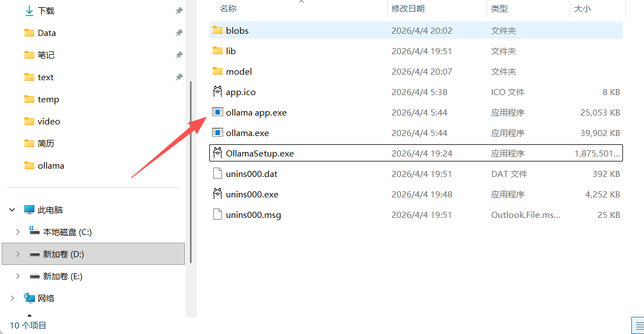Click the 网络 network icon
The height and width of the screenshot is (334, 644).
click(29, 298)
